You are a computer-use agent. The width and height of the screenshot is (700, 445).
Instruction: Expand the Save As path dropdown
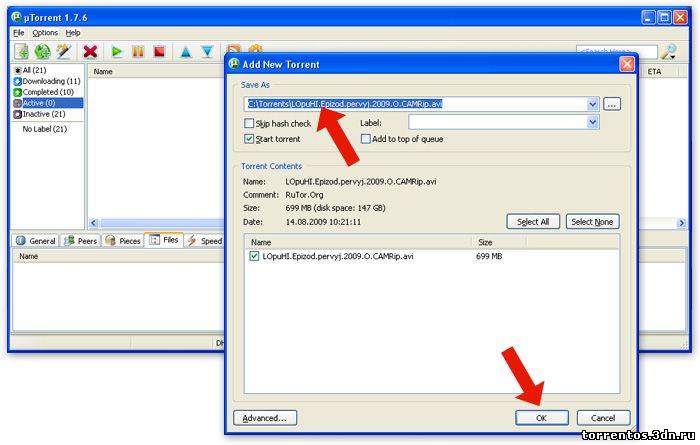(x=593, y=104)
